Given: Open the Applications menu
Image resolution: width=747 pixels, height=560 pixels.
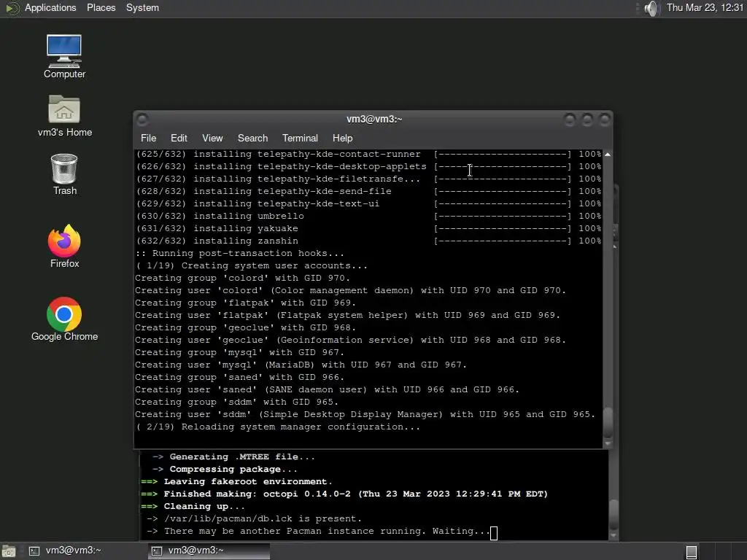Looking at the screenshot, I should 50,7.
